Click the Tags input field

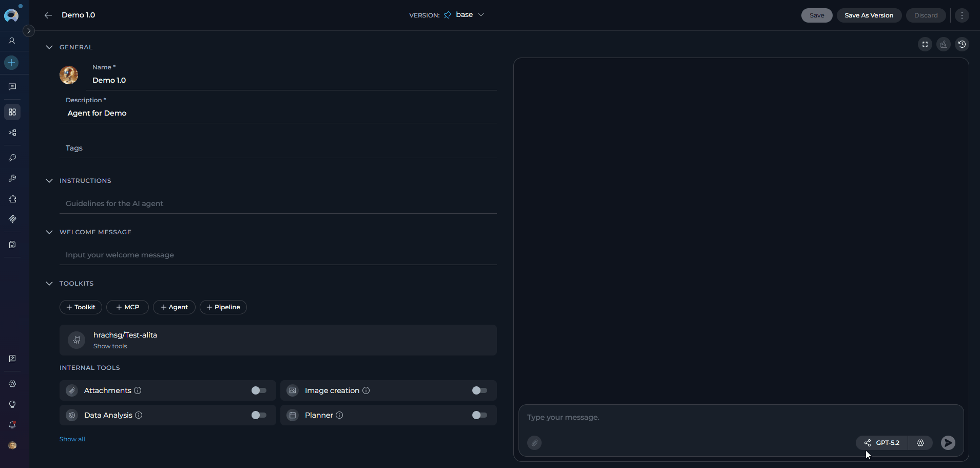278,148
